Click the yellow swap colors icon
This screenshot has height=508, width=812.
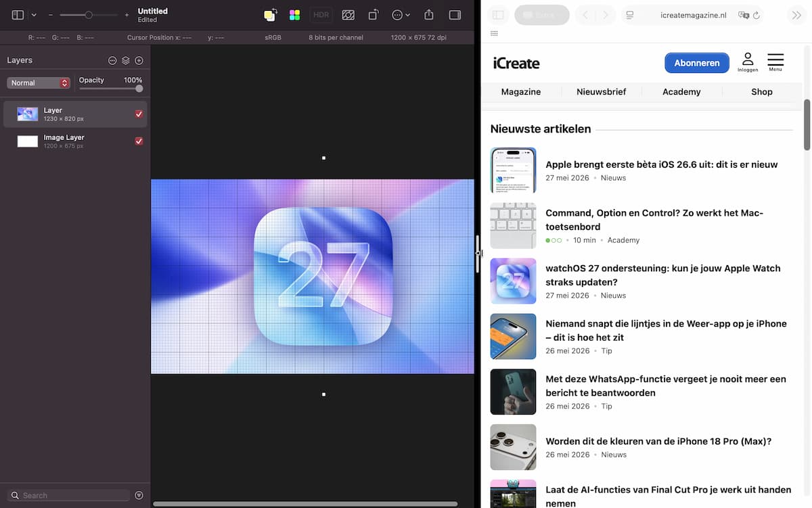[x=270, y=15]
